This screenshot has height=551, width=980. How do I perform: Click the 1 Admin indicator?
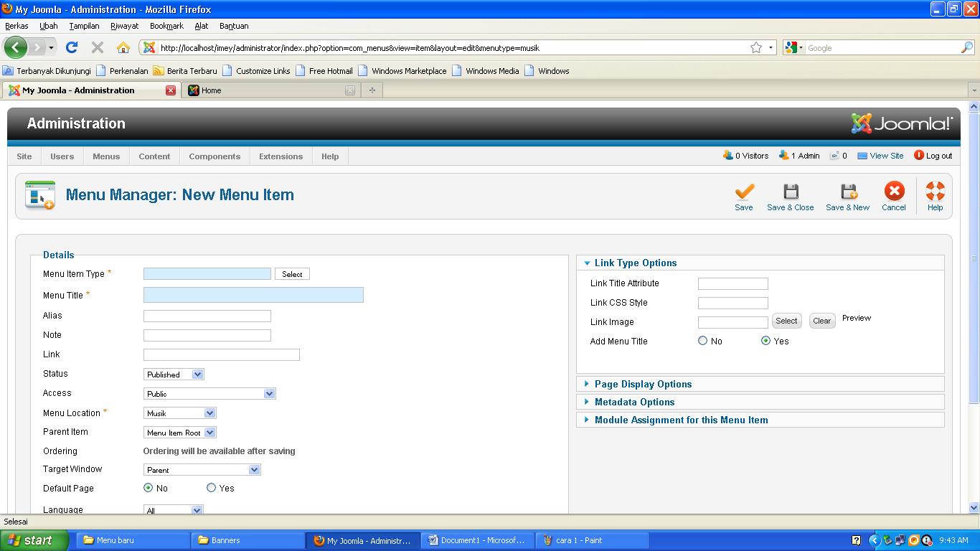(x=798, y=156)
